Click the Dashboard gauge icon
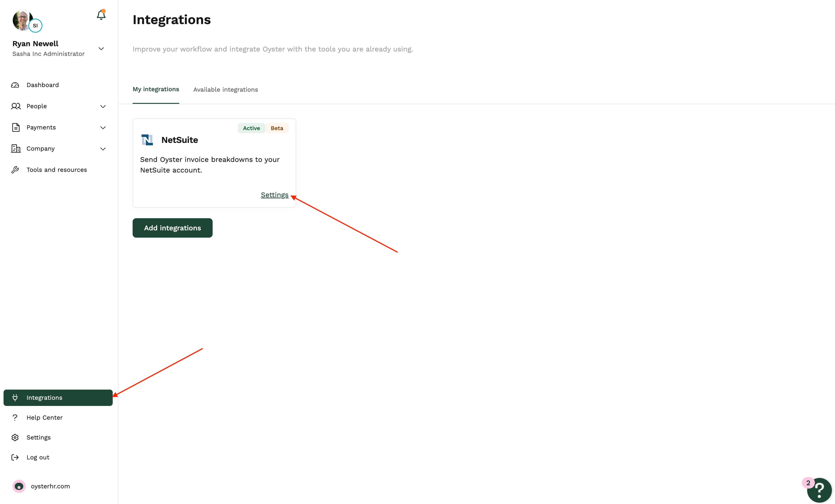 (x=15, y=85)
